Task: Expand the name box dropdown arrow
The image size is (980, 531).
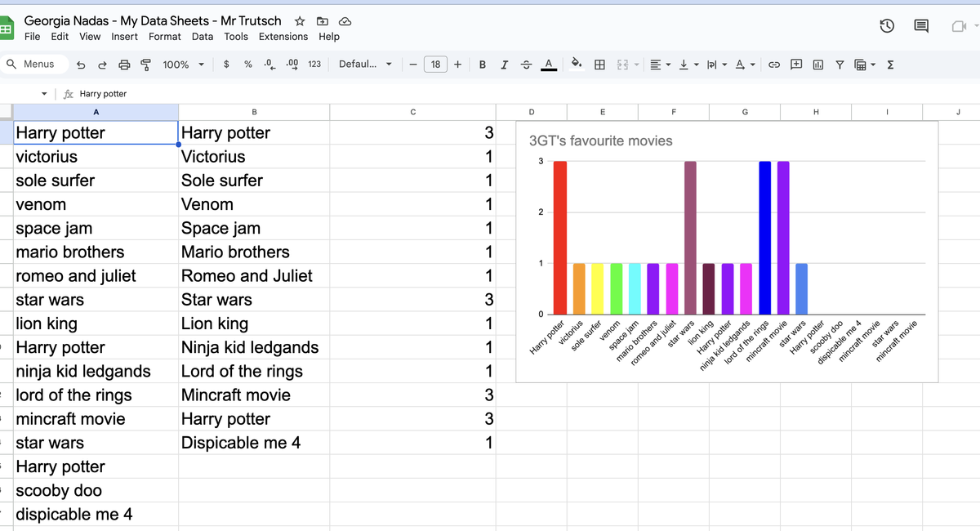Action: (43, 94)
